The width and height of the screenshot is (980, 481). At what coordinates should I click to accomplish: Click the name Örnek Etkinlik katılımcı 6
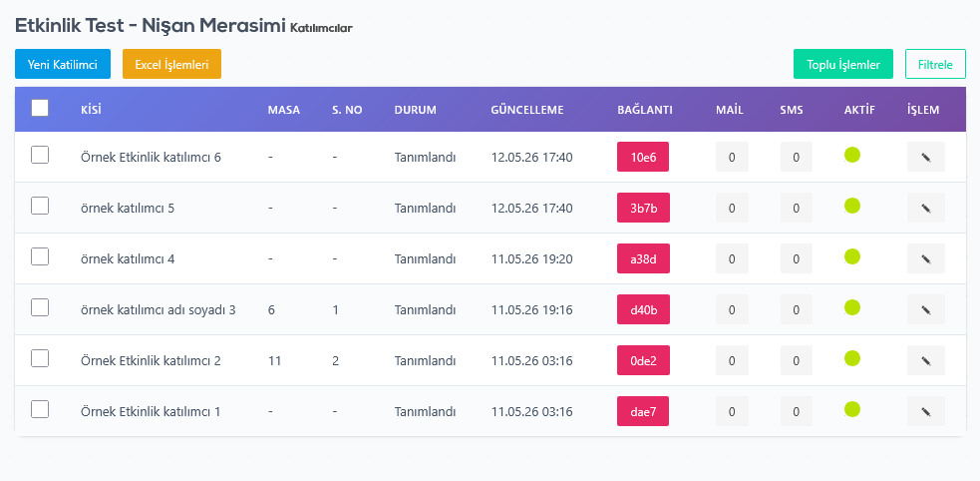(x=151, y=157)
